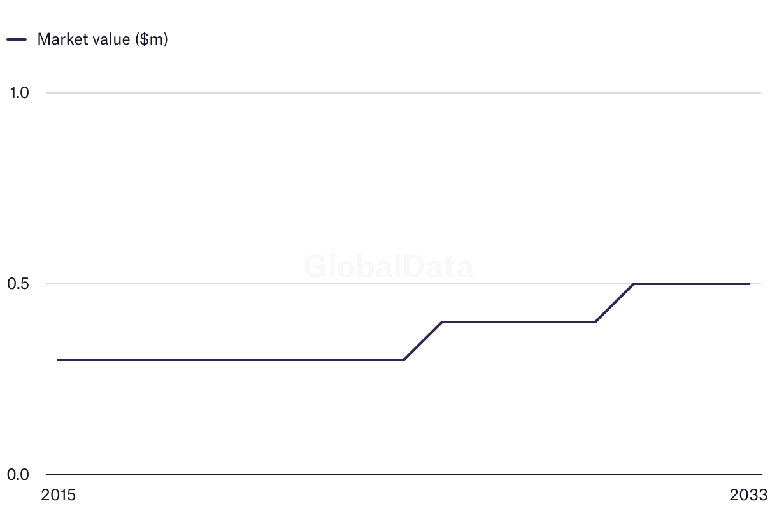
Task: Click the GlobalData watermark text
Action: pyautogui.click(x=388, y=267)
